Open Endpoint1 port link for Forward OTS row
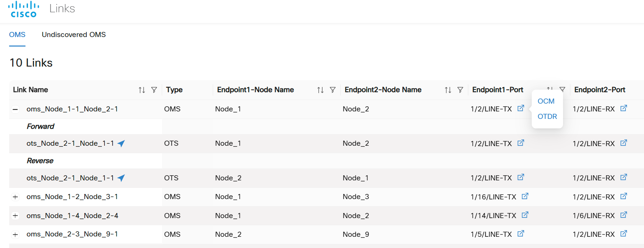Image resolution: width=644 pixels, height=248 pixels. (x=521, y=143)
